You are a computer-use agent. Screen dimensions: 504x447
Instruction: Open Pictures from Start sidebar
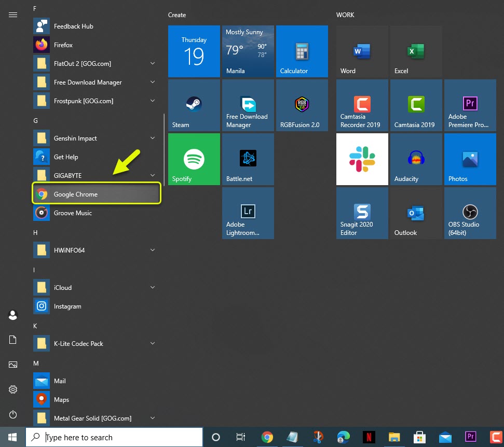click(x=13, y=365)
